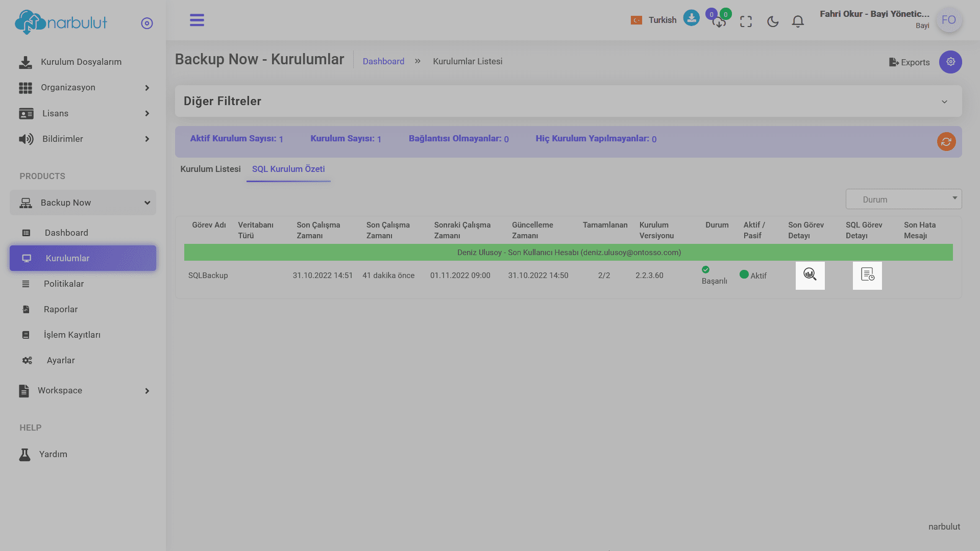Click the Lisans card icon
The width and height of the screenshot is (980, 551).
point(26,113)
